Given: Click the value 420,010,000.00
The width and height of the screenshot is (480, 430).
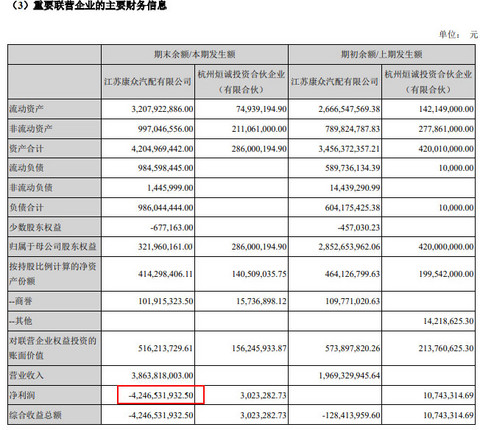Looking at the screenshot, I should [x=446, y=148].
